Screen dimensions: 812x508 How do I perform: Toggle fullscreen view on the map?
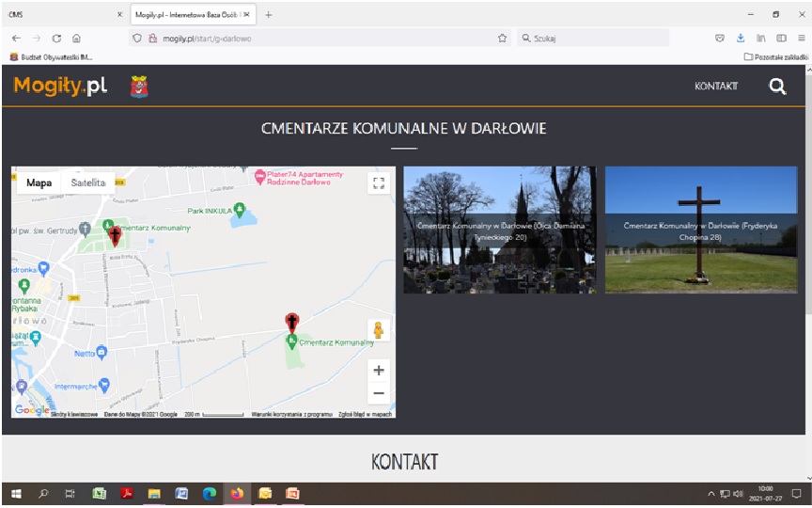click(379, 183)
